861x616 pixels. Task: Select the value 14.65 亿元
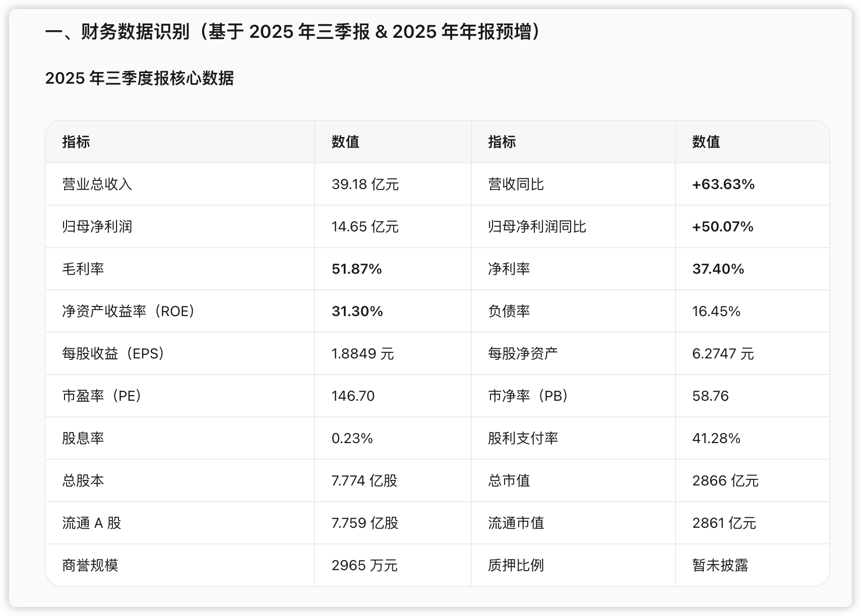pyautogui.click(x=365, y=226)
